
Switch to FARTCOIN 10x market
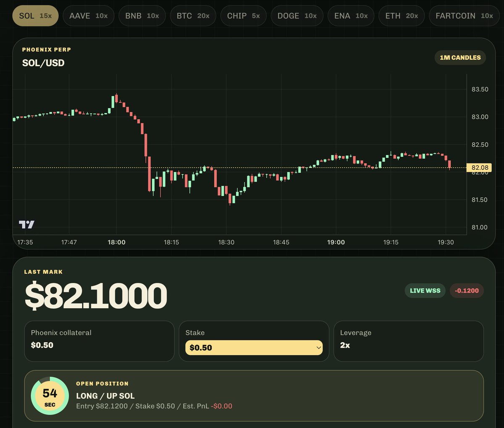coord(464,16)
